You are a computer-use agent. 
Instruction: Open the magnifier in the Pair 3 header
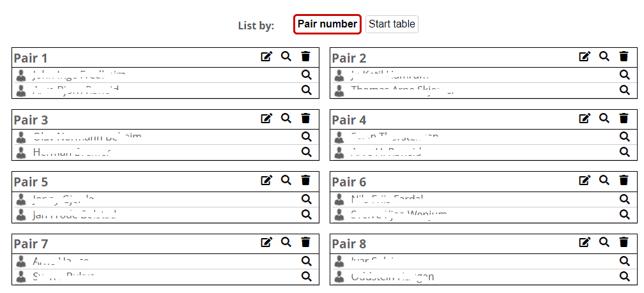tap(286, 118)
